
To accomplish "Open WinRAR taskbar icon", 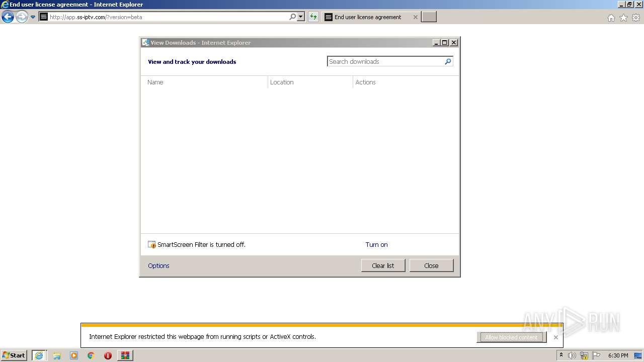I will click(x=125, y=355).
